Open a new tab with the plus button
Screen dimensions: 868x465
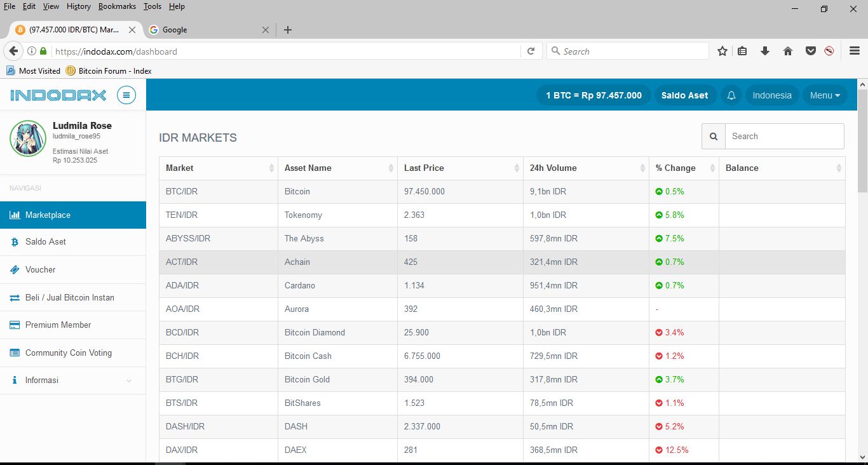(288, 30)
